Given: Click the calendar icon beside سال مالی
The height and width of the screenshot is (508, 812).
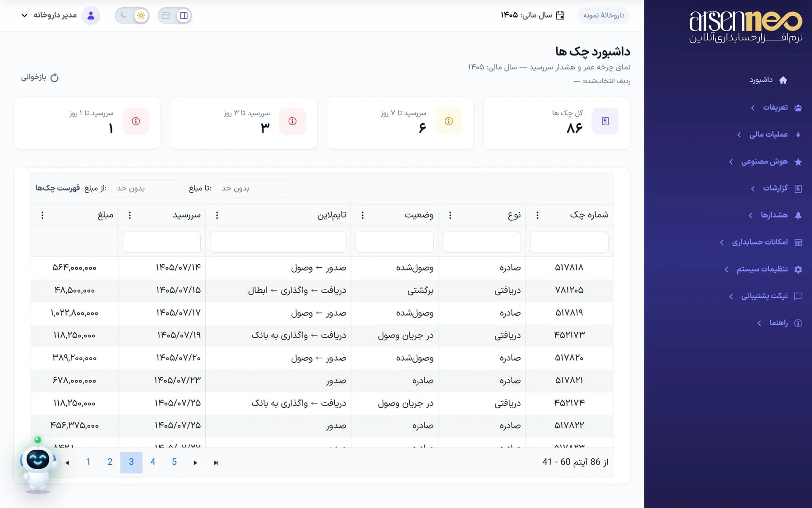Looking at the screenshot, I should (560, 15).
